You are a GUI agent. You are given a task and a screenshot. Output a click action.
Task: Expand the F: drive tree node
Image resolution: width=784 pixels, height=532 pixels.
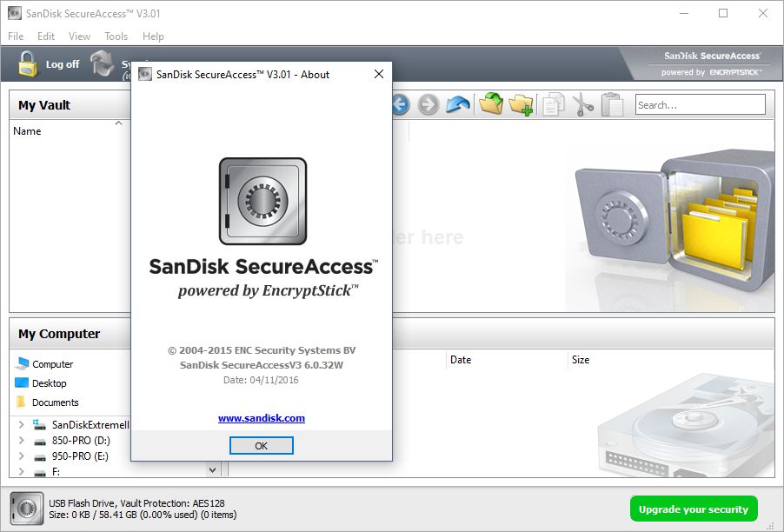click(22, 471)
